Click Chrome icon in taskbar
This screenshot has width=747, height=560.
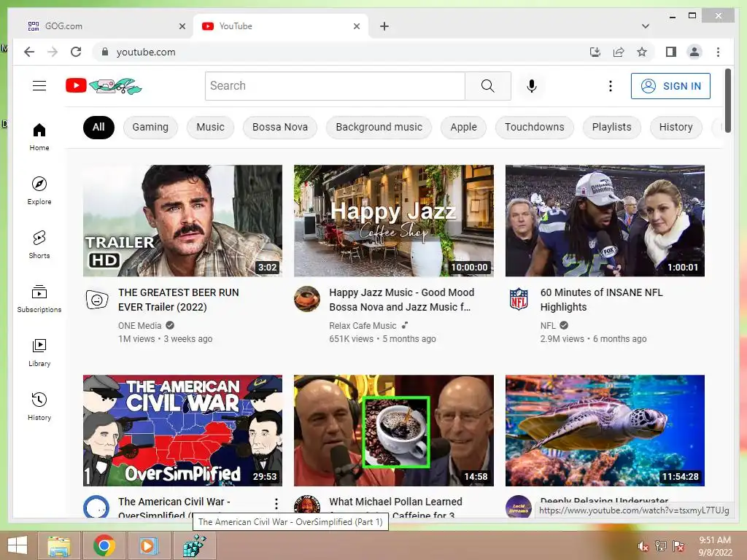click(104, 545)
